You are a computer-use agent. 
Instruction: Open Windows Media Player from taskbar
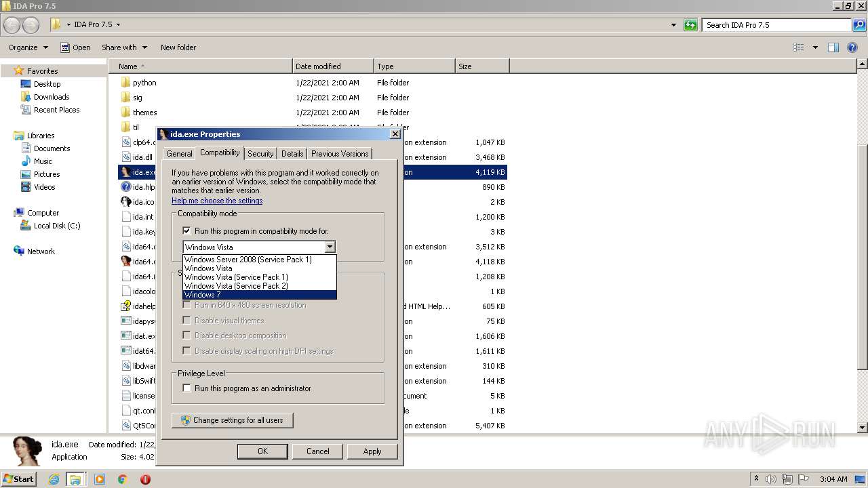pyautogui.click(x=100, y=479)
